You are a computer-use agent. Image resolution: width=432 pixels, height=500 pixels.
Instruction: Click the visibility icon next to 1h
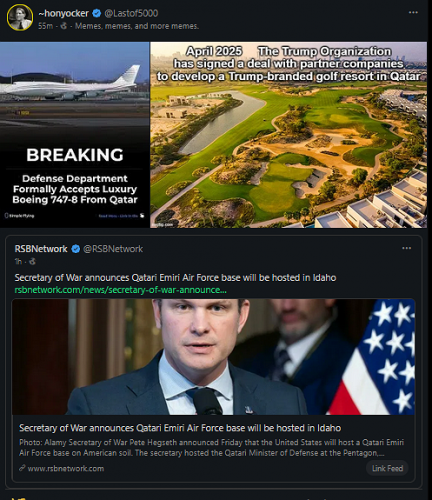pos(32,262)
